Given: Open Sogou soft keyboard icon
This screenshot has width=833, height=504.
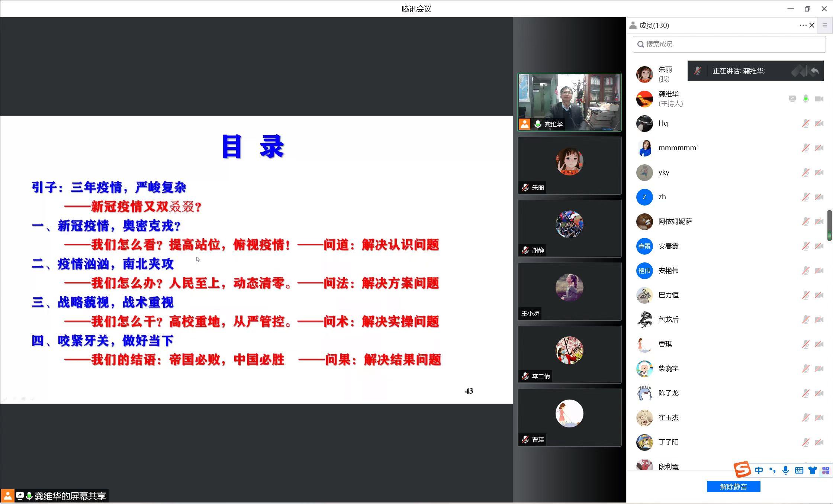Looking at the screenshot, I should [799, 471].
